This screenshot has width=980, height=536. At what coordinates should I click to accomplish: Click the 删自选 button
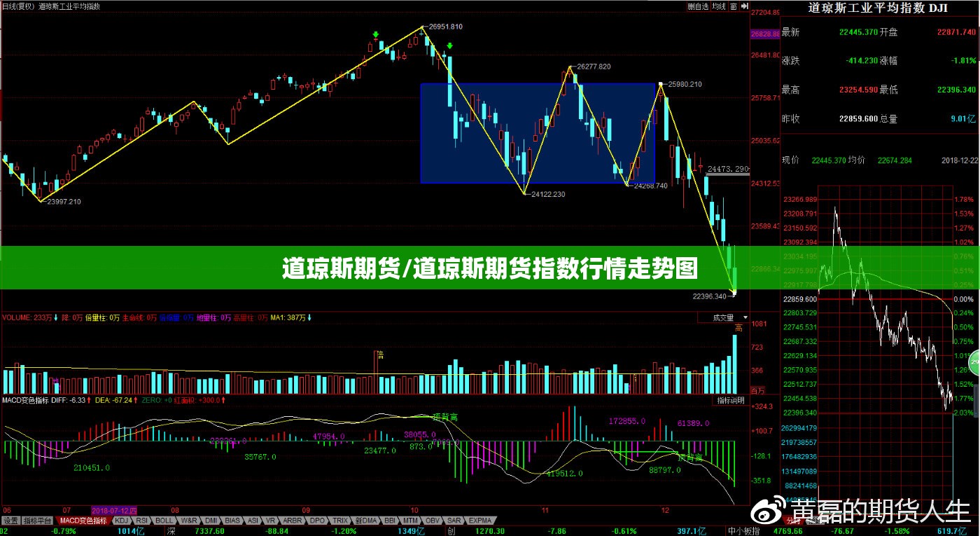coord(699,6)
